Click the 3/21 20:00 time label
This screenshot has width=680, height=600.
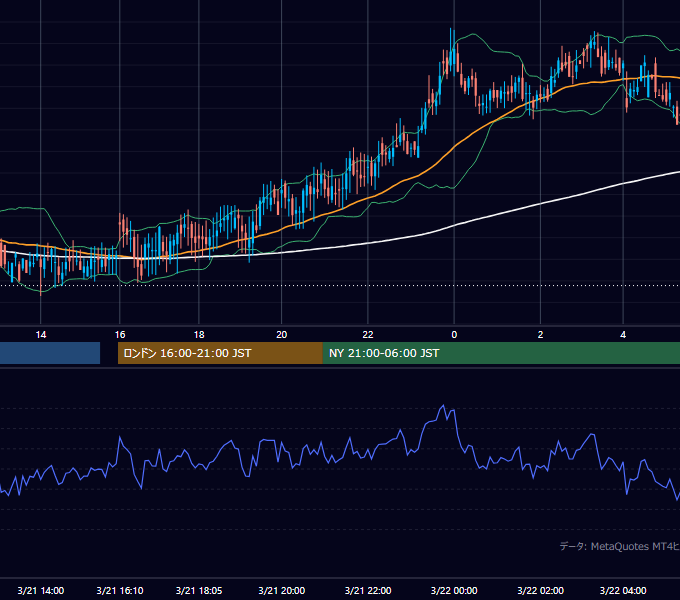pos(281,590)
